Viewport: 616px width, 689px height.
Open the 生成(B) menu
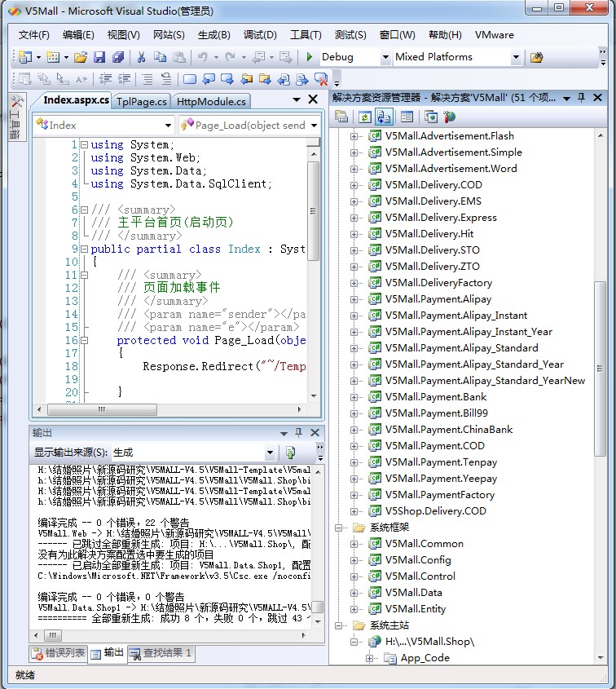[214, 35]
